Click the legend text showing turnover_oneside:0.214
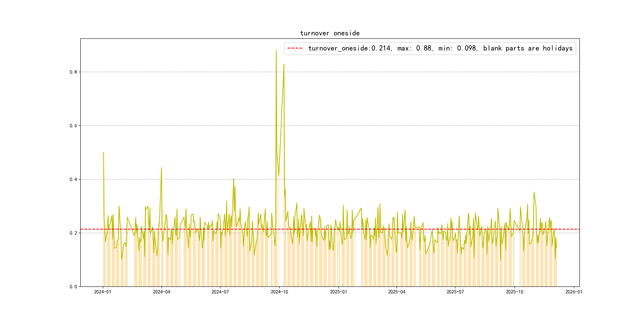Screen dimensions: 644x322 349,48
